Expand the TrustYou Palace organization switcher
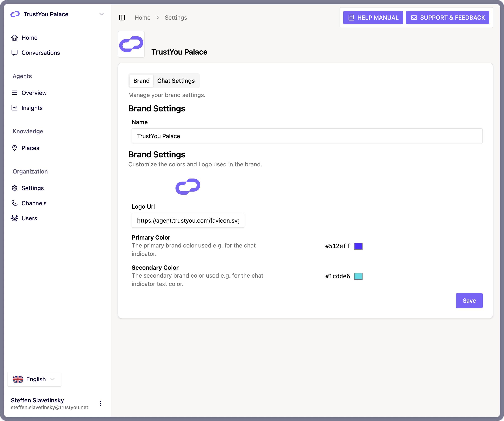 tap(57, 14)
